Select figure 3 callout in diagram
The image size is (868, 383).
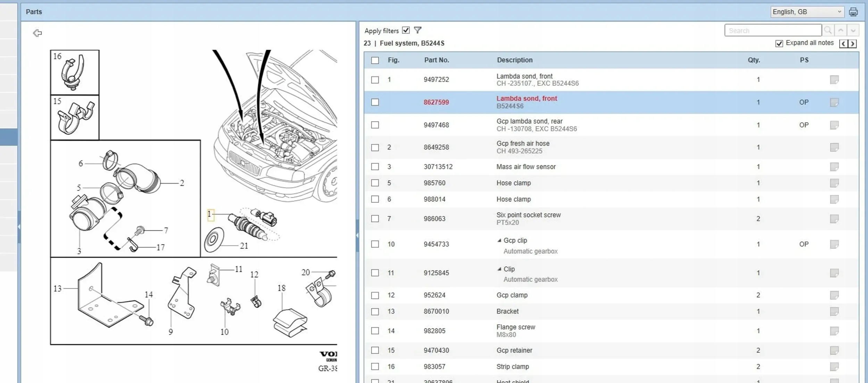79,251
